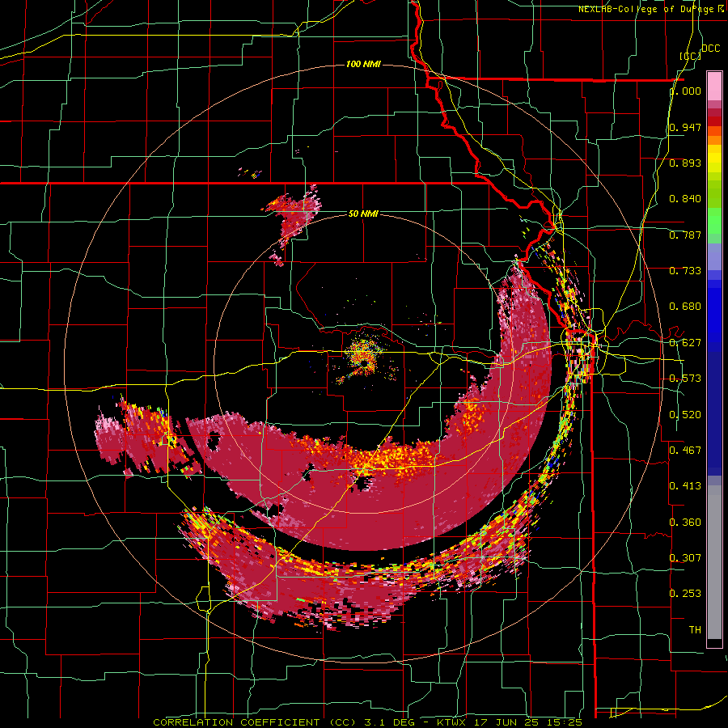
Task: Click the 0.360 scale value
Action: click(685, 523)
